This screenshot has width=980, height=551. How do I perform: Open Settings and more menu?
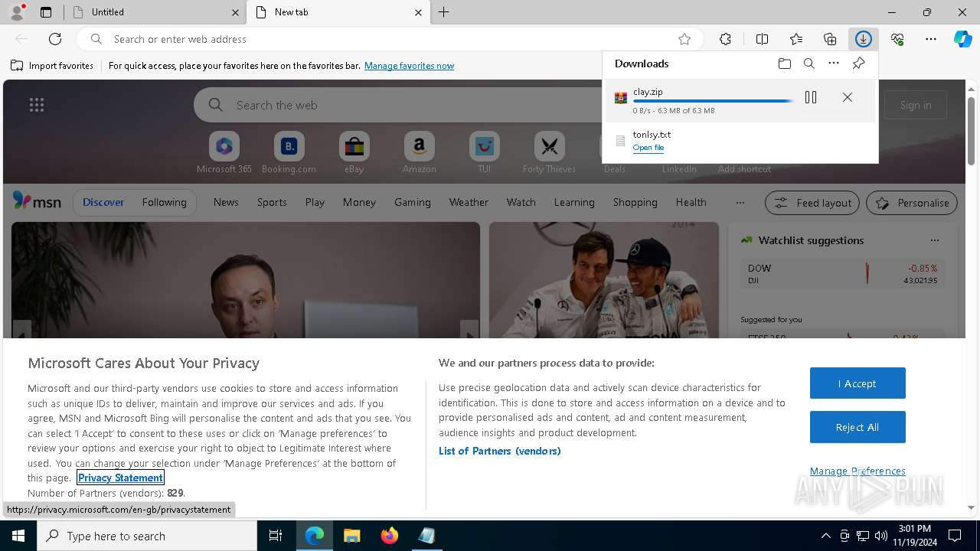click(931, 39)
